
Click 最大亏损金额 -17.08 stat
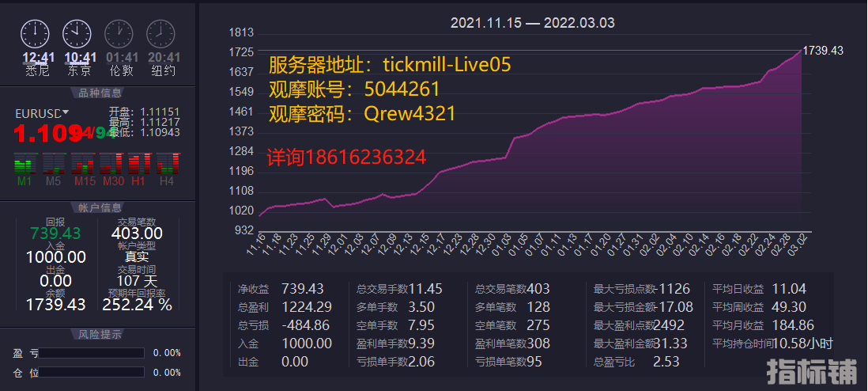643,307
